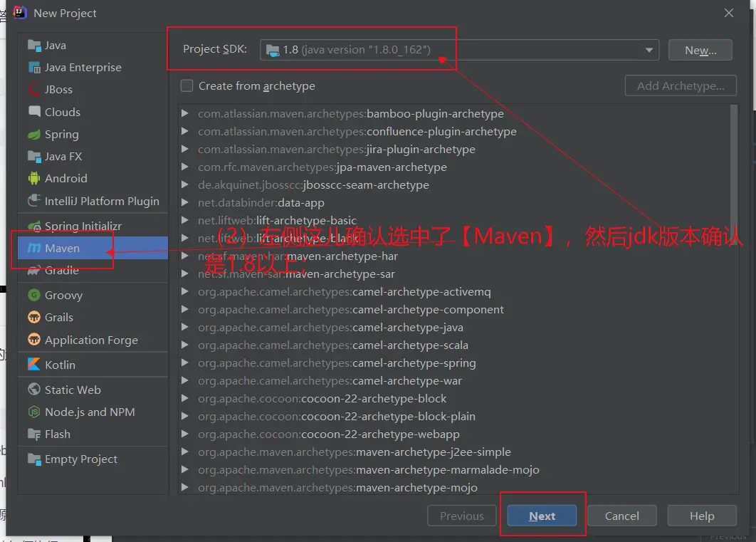Click the Groovy green icon
Screen dimensions: 756x542
[34, 295]
